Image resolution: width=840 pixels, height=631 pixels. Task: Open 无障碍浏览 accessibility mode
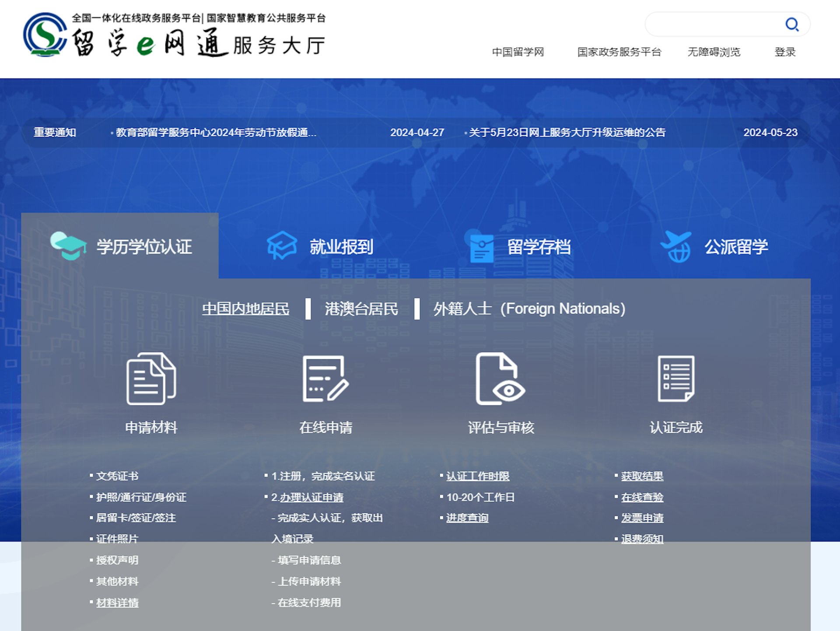tap(714, 52)
